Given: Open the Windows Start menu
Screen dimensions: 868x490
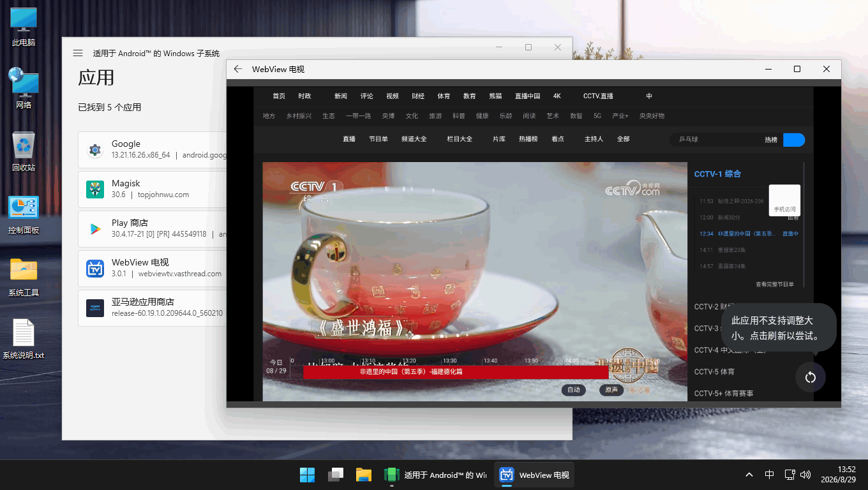Looking at the screenshot, I should click(307, 475).
